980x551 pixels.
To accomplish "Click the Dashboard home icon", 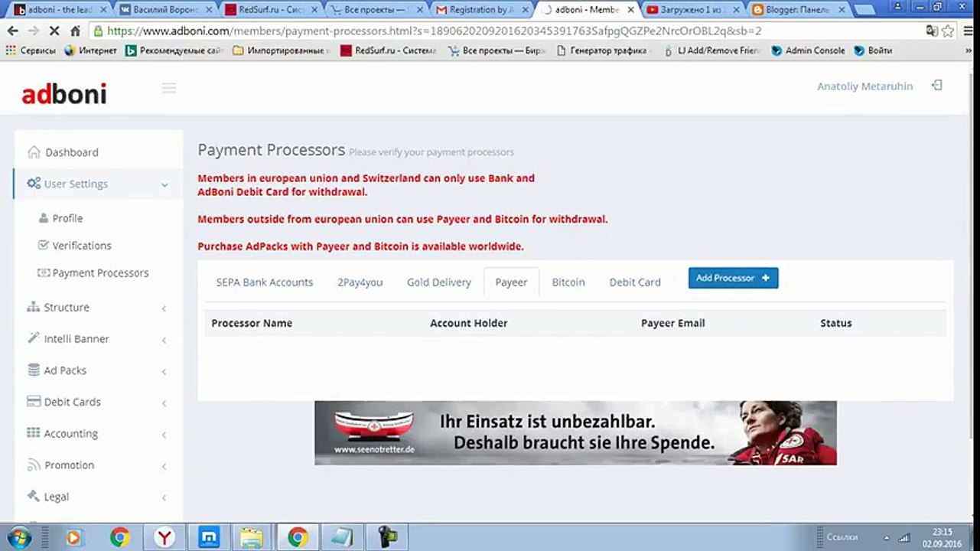I will pos(34,152).
